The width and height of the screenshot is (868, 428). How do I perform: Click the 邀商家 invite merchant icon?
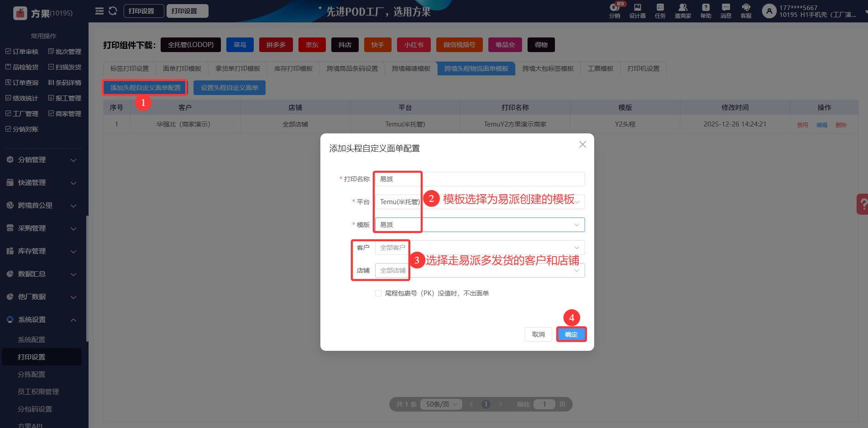pyautogui.click(x=683, y=11)
